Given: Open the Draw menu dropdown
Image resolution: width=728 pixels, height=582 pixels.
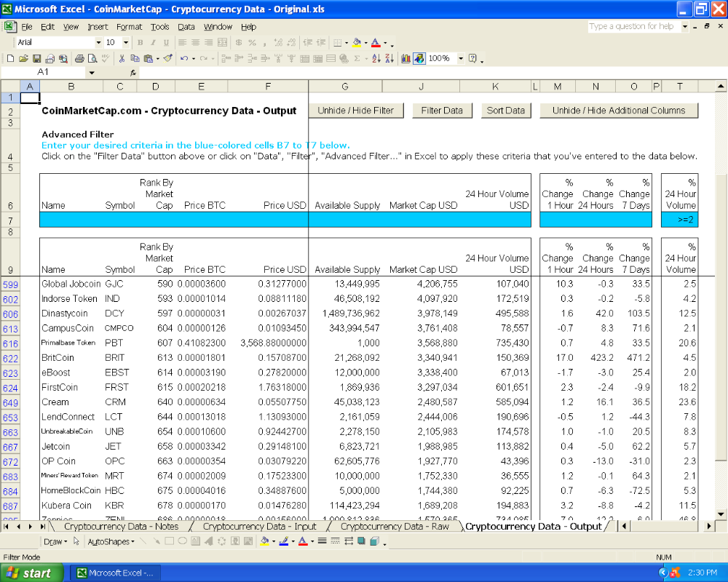Looking at the screenshot, I should pos(55,541).
